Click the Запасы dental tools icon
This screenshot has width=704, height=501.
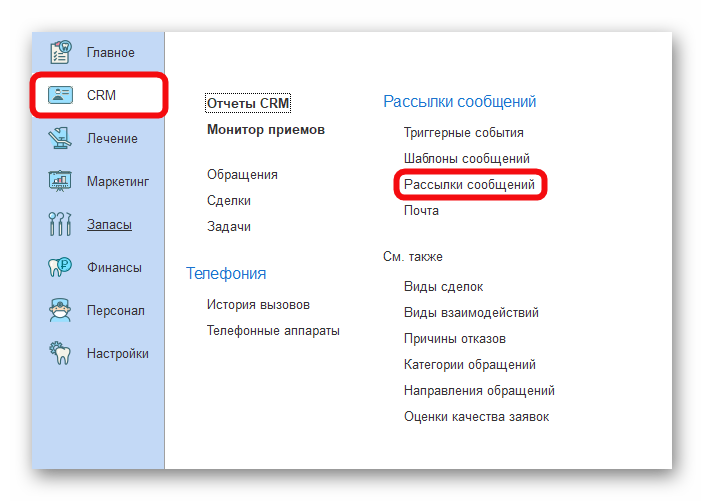pyautogui.click(x=60, y=224)
